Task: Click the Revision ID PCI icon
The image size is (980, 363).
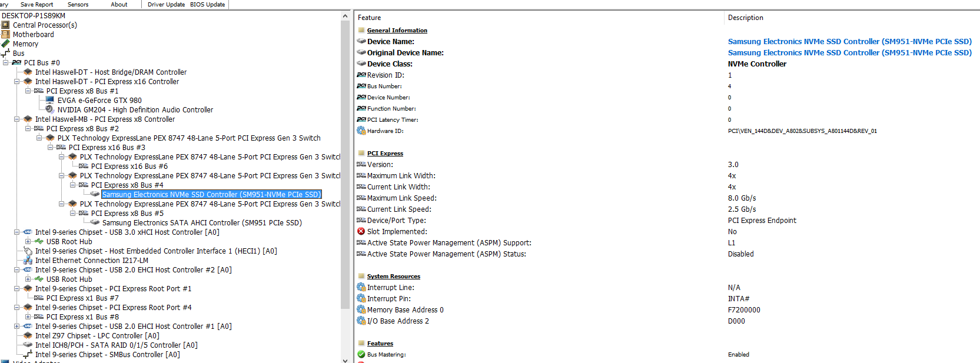Action: point(361,75)
